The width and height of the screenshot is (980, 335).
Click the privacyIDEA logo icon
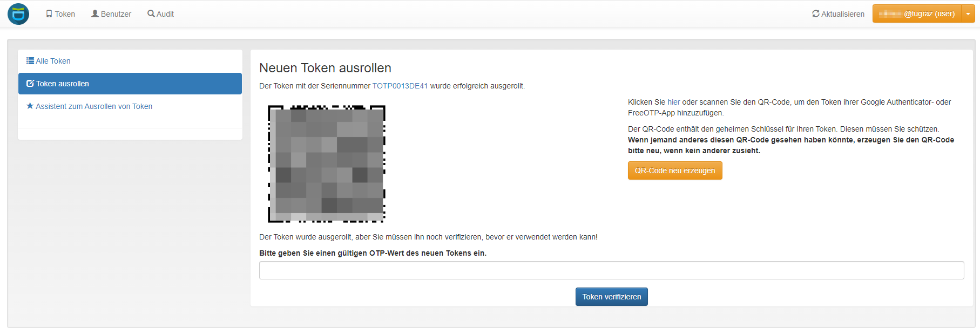pyautogui.click(x=18, y=14)
